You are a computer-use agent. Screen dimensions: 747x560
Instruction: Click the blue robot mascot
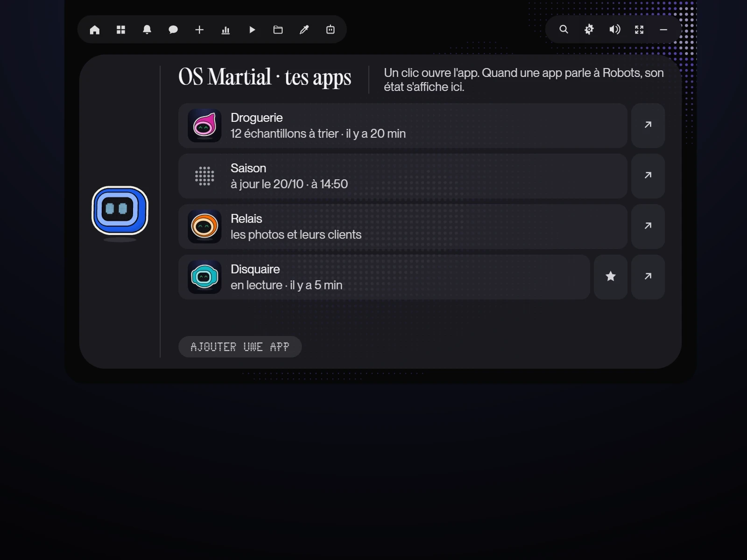[120, 211]
